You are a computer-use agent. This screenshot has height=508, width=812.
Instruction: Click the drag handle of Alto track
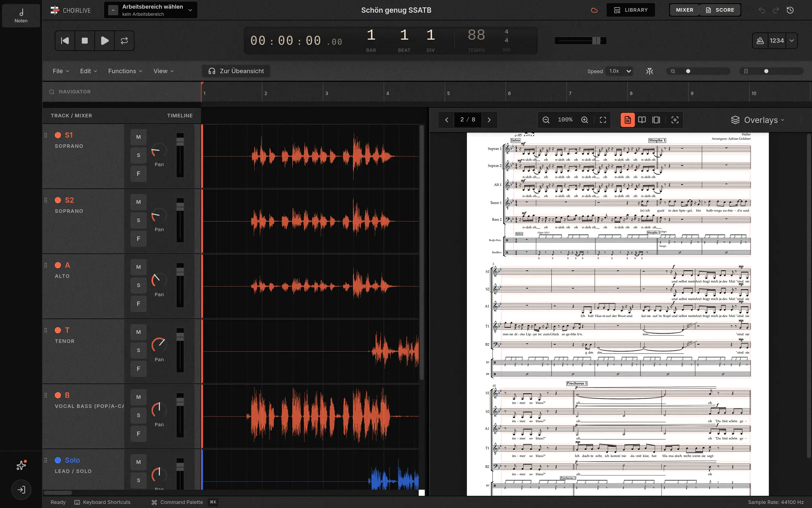[x=46, y=265]
